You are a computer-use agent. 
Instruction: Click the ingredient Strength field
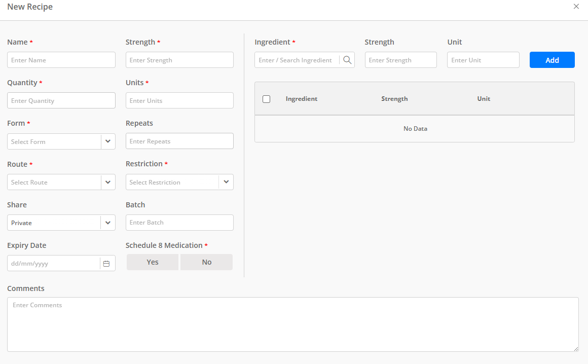coord(400,60)
